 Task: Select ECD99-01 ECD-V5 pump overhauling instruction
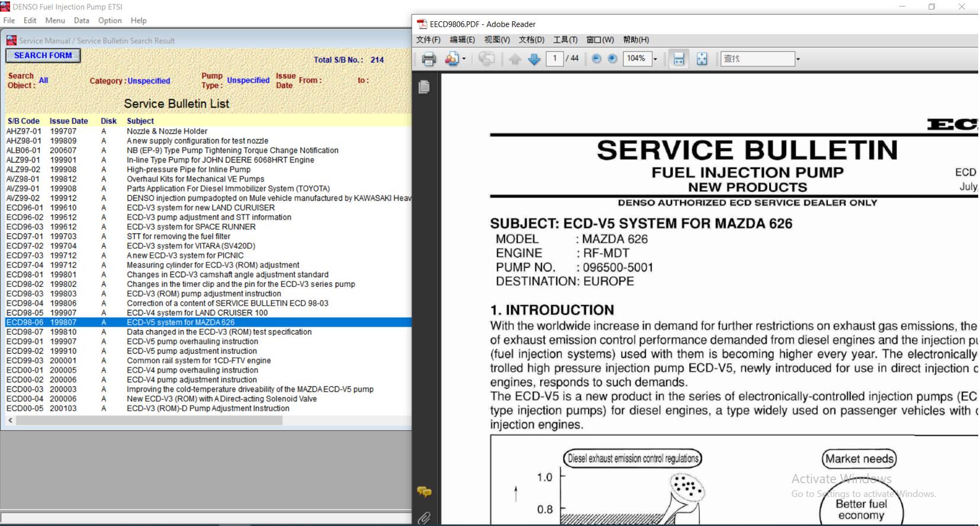[x=208, y=341]
